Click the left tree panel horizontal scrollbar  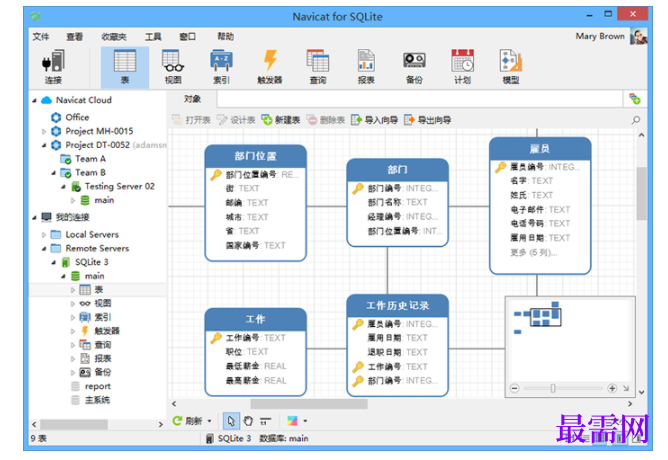(74, 425)
